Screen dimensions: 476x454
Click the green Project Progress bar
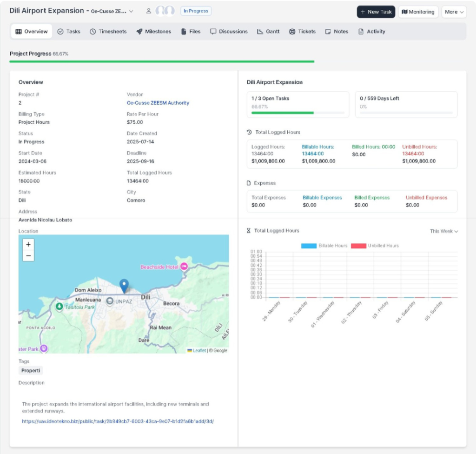tap(162, 61)
